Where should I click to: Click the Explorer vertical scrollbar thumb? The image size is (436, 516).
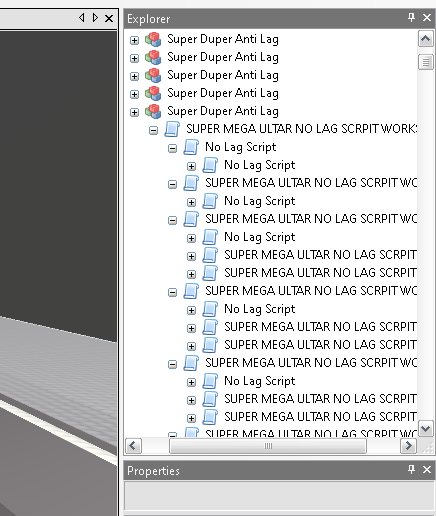coord(425,62)
